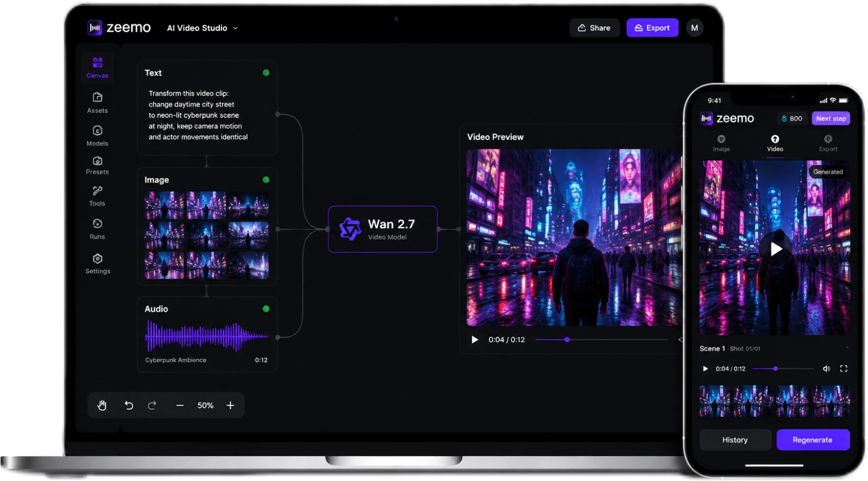Expand the AI Video Studio dropdown
The width and height of the screenshot is (868, 481).
click(x=203, y=28)
